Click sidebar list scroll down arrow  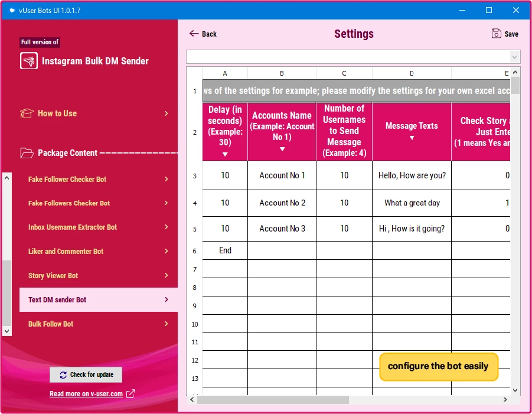click(x=6, y=331)
